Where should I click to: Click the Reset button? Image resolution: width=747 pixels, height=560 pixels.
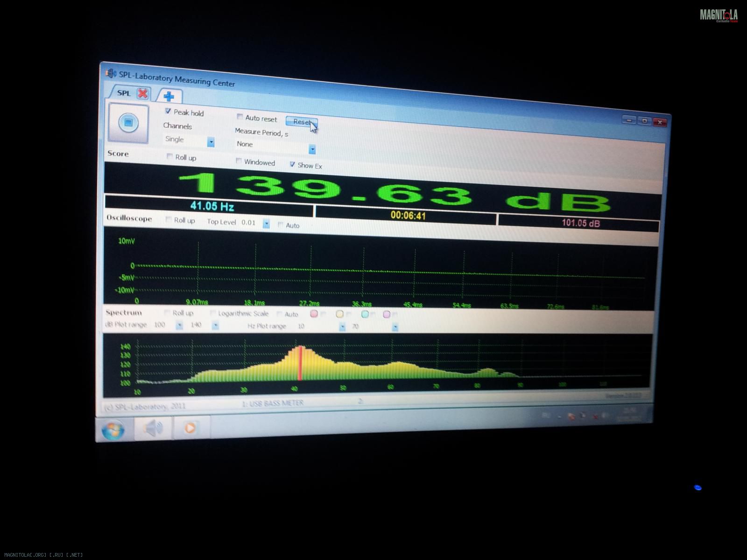pyautogui.click(x=302, y=122)
